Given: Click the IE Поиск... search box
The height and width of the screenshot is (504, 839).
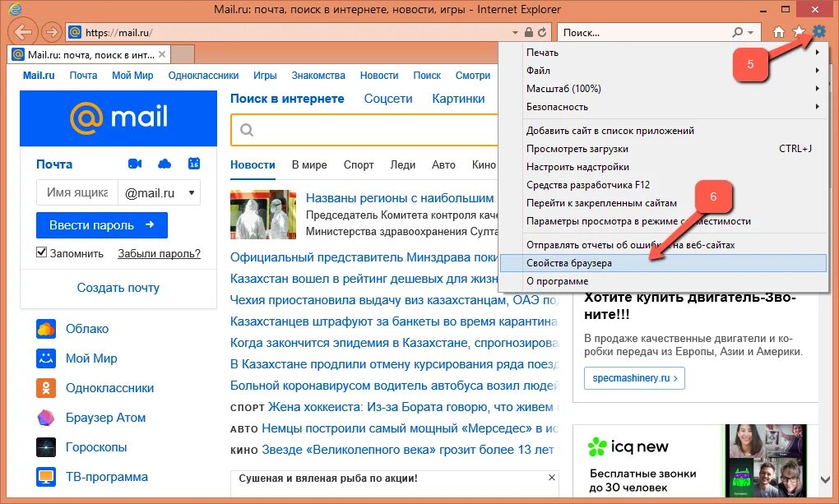Looking at the screenshot, I should click(x=645, y=33).
